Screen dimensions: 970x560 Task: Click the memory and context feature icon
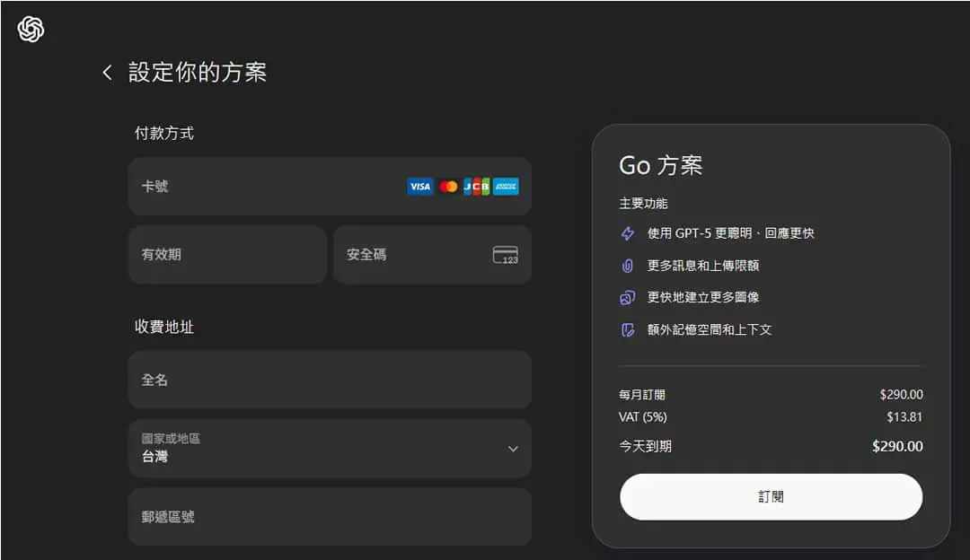627,329
